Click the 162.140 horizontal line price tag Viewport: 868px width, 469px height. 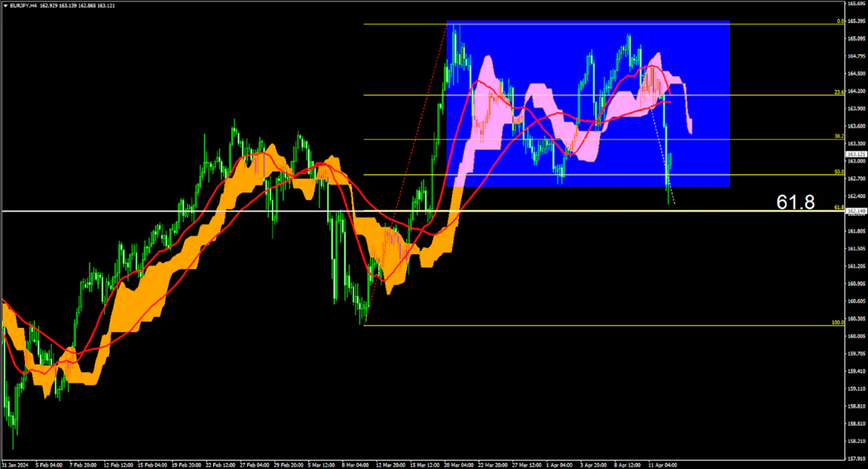tap(855, 211)
